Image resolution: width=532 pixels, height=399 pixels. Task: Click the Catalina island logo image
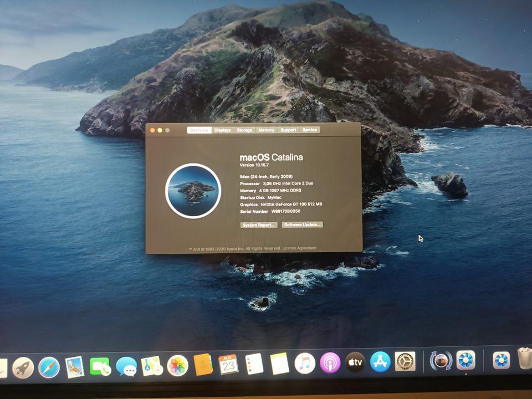tap(193, 191)
